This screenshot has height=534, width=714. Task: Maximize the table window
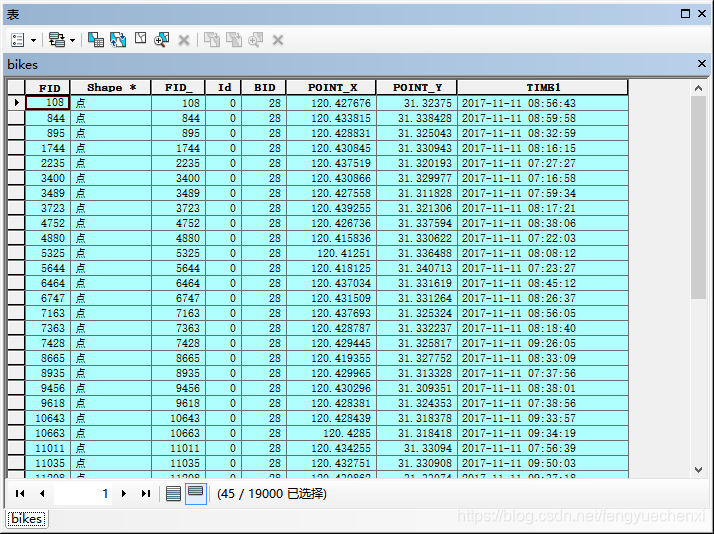685,14
